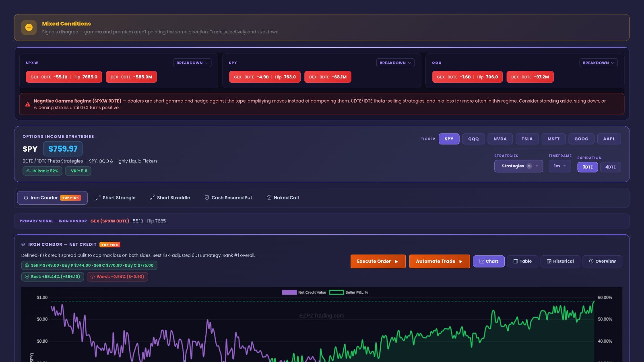
Task: Click the icon before the Sell P $749.00 legs
Action: click(x=27, y=265)
